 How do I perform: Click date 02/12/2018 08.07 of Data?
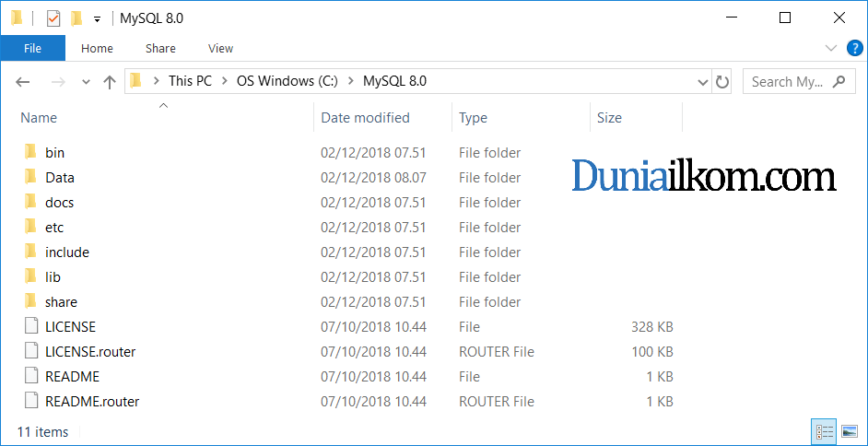pyautogui.click(x=374, y=178)
